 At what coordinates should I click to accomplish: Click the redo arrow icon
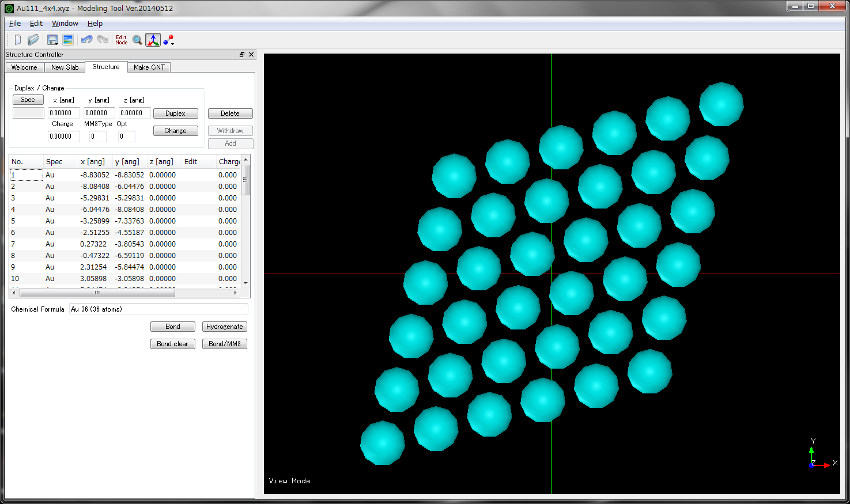click(103, 40)
